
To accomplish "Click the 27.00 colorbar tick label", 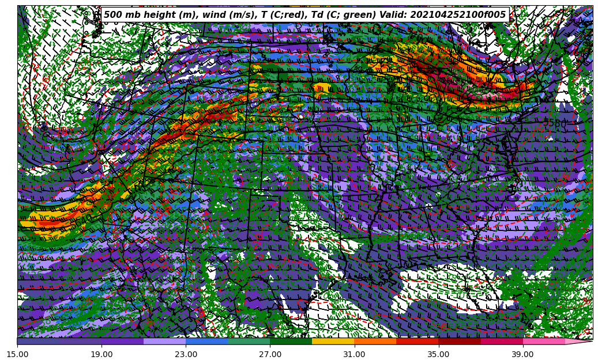I will (270, 355).
